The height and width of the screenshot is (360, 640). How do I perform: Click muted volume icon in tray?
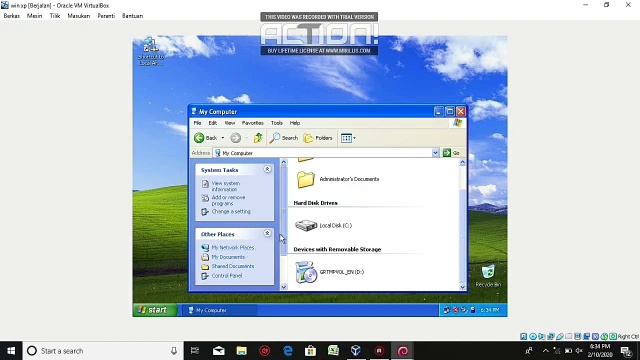(579, 351)
